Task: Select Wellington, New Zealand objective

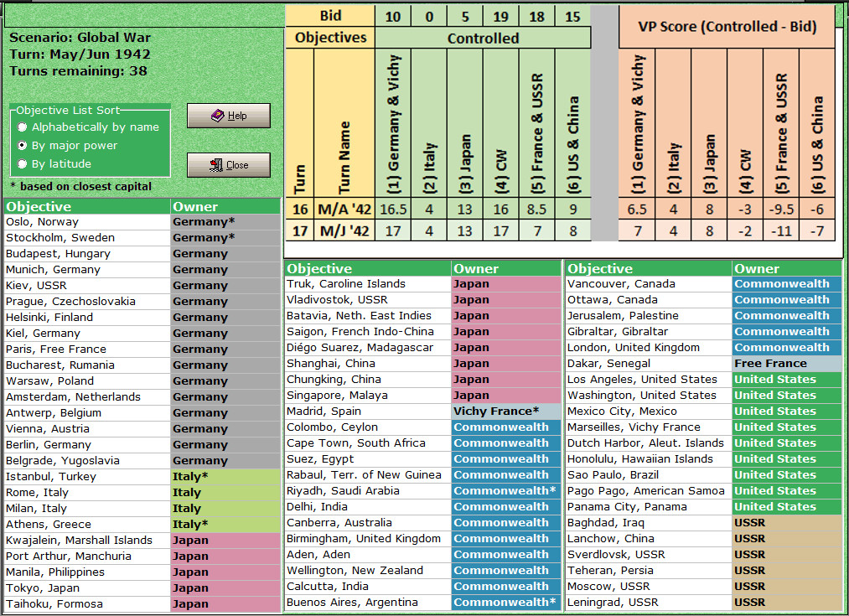Action: [x=423, y=571]
